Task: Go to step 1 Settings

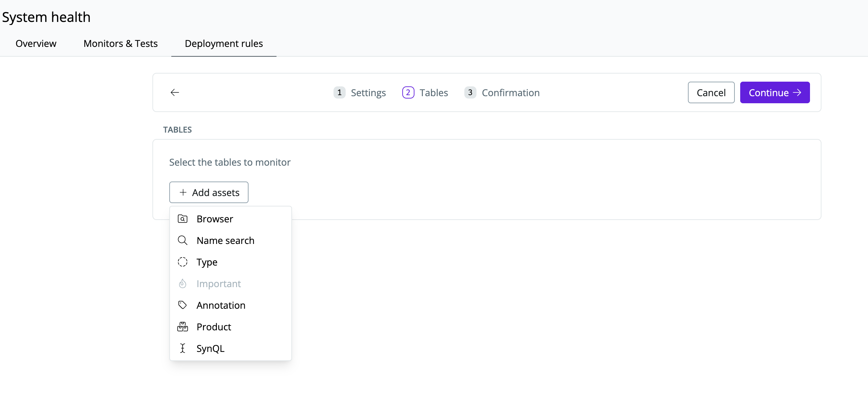Action: pyautogui.click(x=359, y=92)
